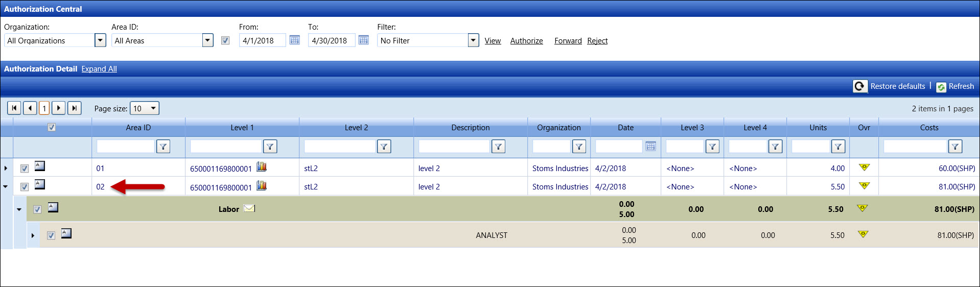
Task: Click the Authorize link
Action: 526,41
